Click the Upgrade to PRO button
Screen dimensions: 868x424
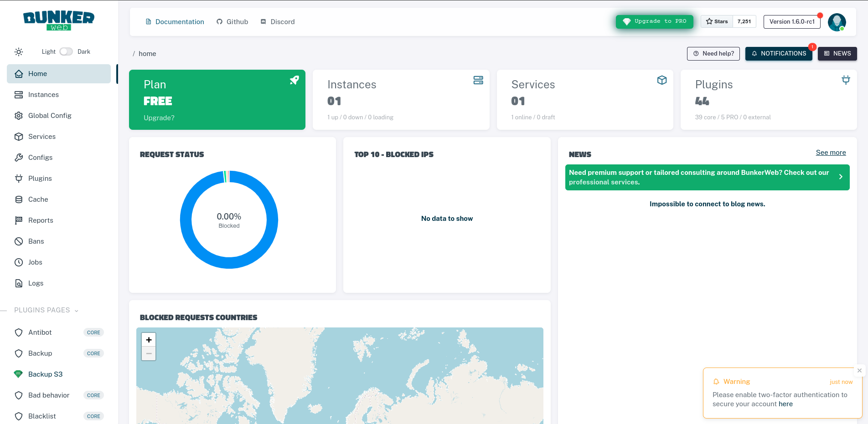pyautogui.click(x=654, y=21)
